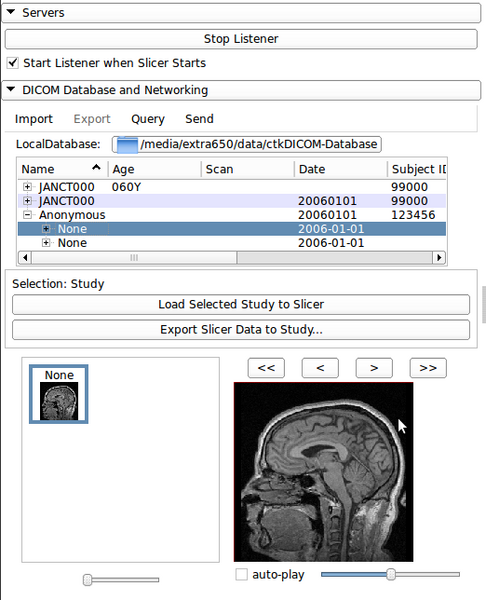Click the sagittal brain MRI preview image
The image size is (486, 600).
tap(324, 472)
